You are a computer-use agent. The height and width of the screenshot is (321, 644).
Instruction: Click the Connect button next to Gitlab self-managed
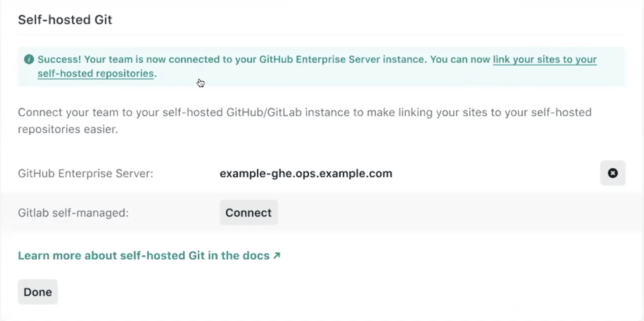248,212
